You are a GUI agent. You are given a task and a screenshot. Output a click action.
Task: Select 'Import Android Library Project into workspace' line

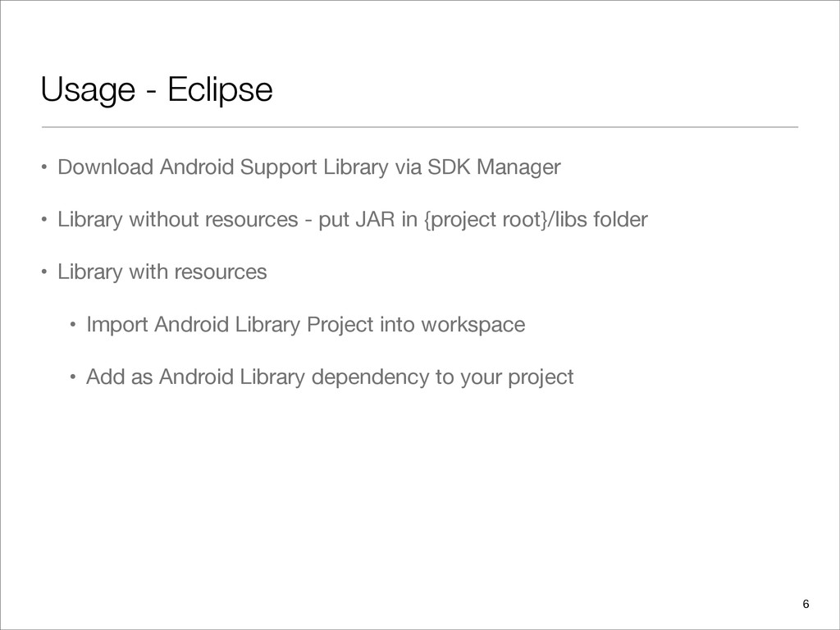pyautogui.click(x=305, y=325)
